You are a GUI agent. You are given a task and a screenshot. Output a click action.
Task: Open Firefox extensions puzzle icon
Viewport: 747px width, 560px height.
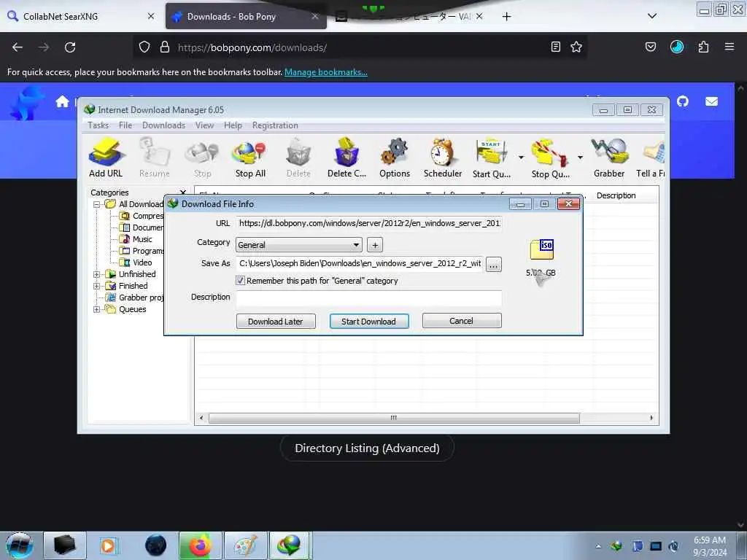[x=703, y=47]
